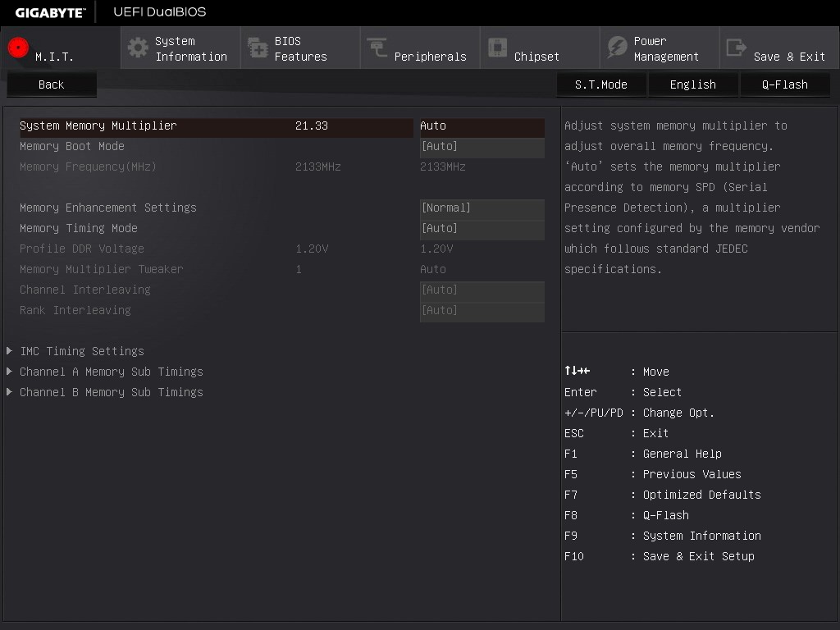Open Memory Enhancement Settings Normal dropdown
Image resolution: width=840 pixels, height=630 pixels.
coord(482,208)
